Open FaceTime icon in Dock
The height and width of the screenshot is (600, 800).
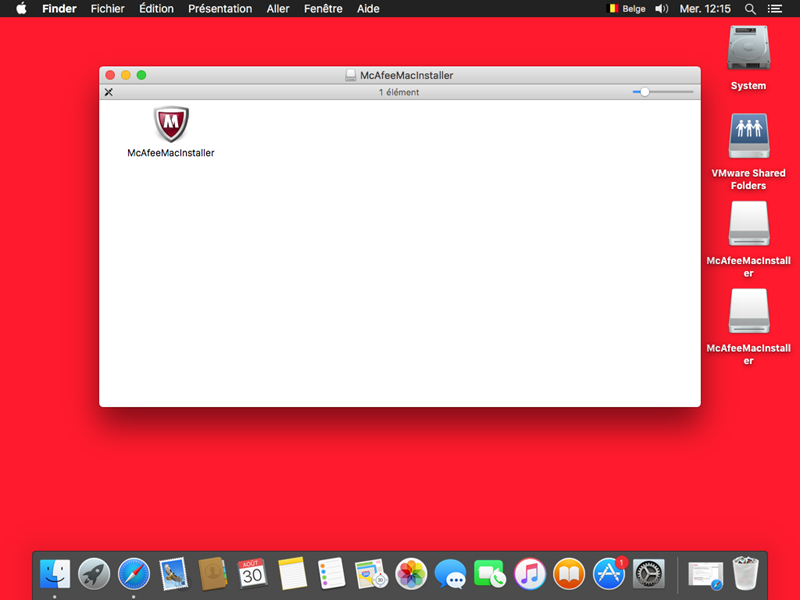coord(489,573)
